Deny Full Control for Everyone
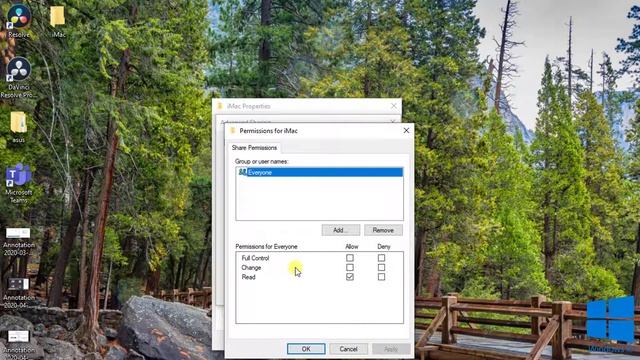640x360 pixels. [x=381, y=258]
